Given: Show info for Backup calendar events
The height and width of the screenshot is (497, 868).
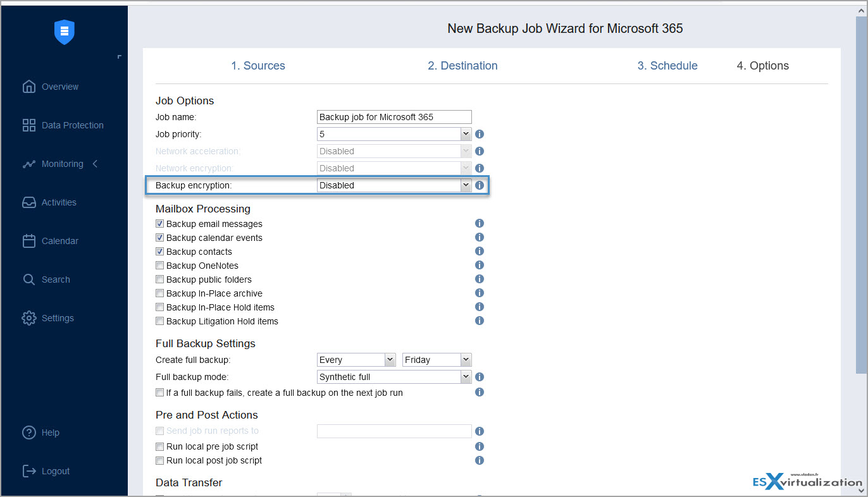Looking at the screenshot, I should [480, 237].
